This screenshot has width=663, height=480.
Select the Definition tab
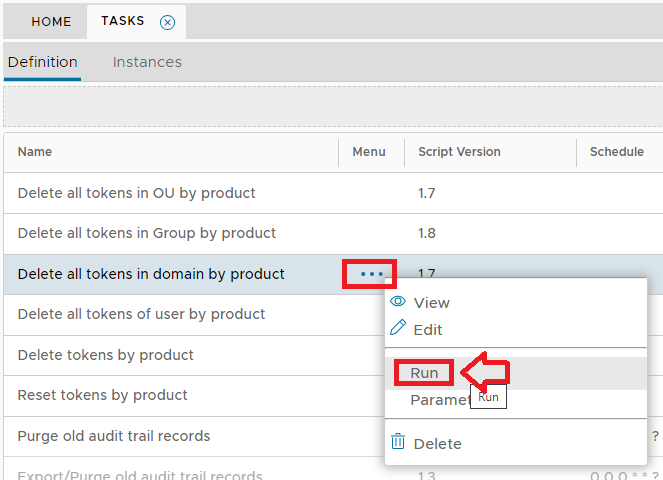click(x=42, y=62)
